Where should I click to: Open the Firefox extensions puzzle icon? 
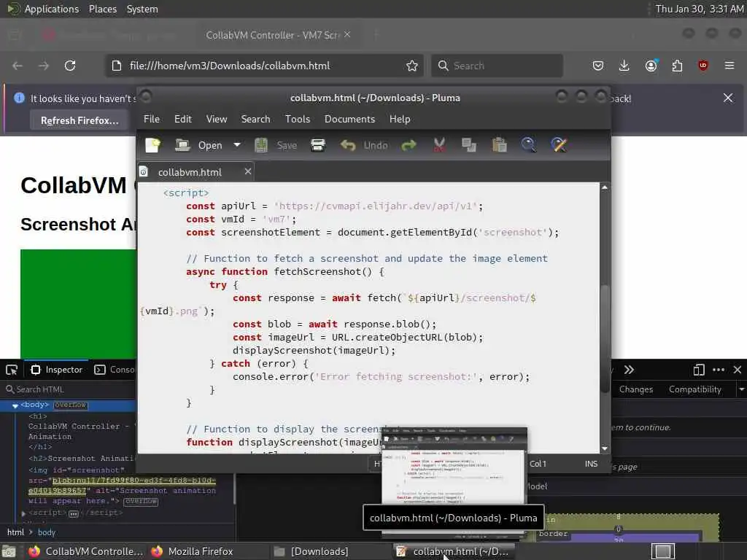677,66
